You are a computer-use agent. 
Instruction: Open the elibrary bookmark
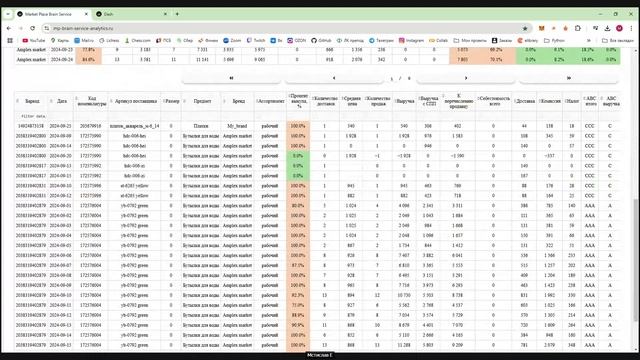(528, 40)
